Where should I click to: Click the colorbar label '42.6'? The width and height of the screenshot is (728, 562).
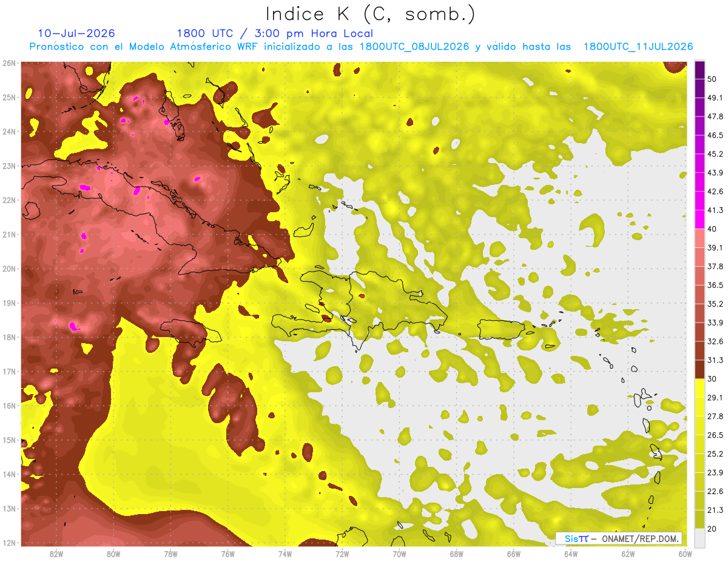pyautogui.click(x=715, y=192)
